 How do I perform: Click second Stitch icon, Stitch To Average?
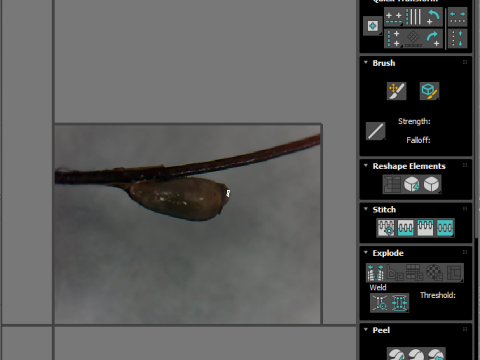[x=406, y=228]
